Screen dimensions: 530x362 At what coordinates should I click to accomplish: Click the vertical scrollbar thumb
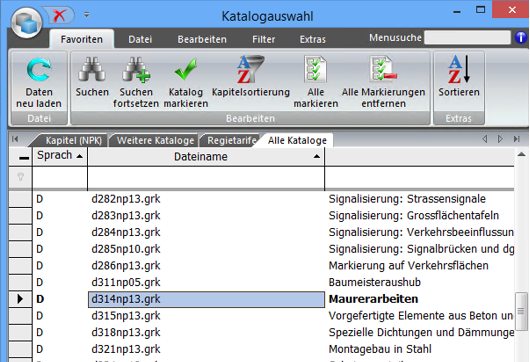[522, 312]
